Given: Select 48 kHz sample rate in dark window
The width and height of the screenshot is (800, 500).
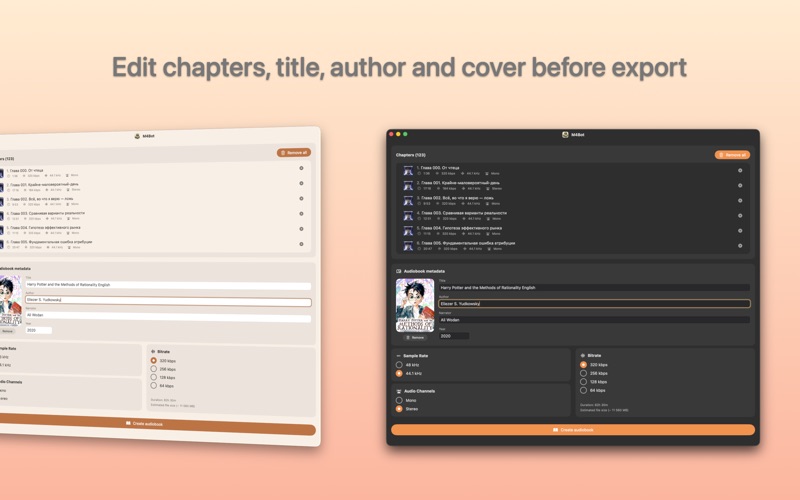Looking at the screenshot, I should [399, 365].
